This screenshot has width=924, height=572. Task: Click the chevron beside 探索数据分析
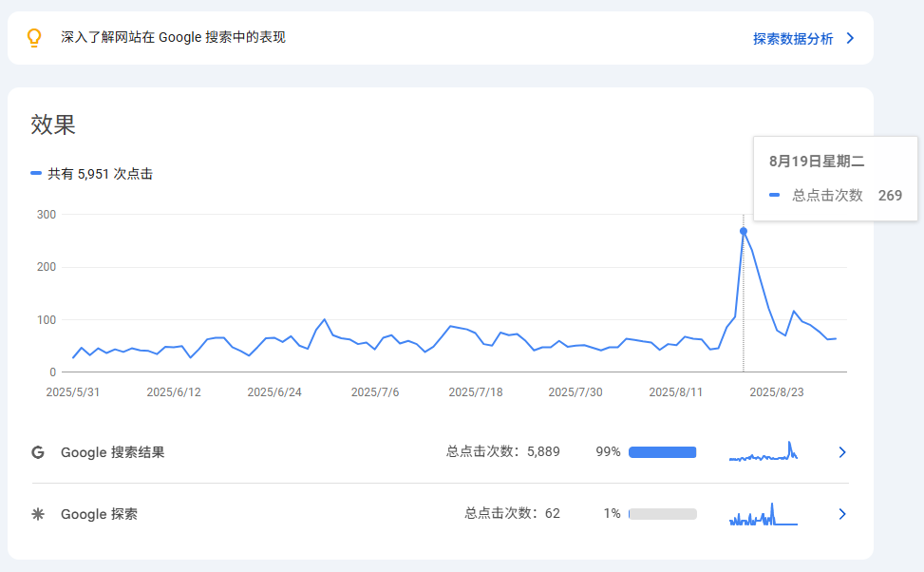(x=850, y=38)
